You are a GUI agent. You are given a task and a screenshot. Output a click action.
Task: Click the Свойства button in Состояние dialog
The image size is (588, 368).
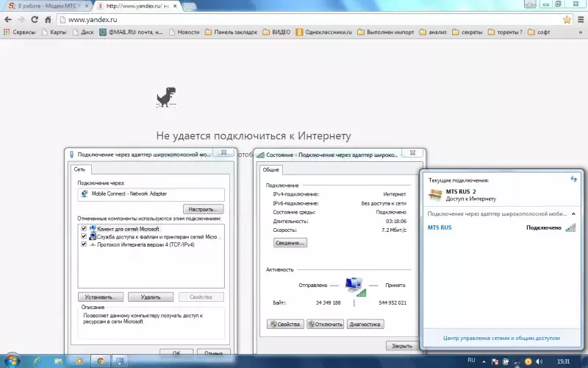click(285, 324)
